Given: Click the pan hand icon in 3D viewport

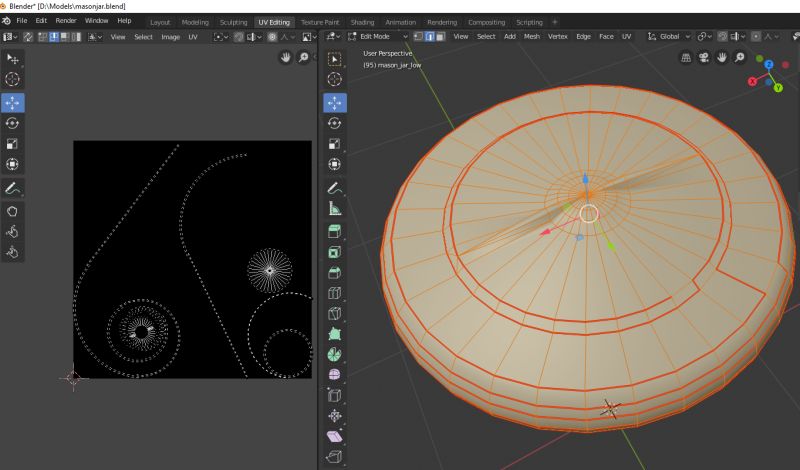Looking at the screenshot, I should [722, 58].
